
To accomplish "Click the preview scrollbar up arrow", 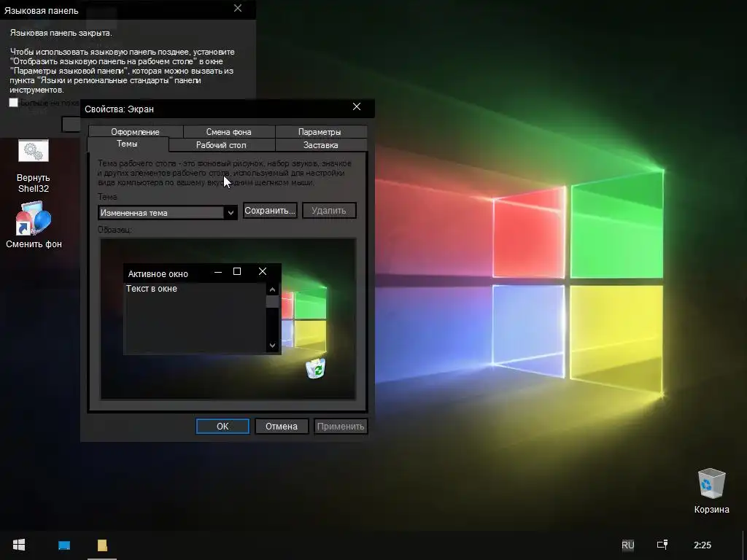I will pos(273,289).
